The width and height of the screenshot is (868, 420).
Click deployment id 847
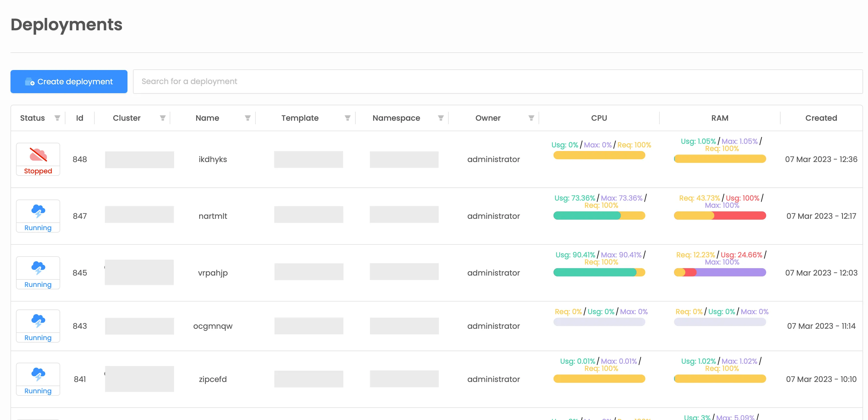coord(80,216)
